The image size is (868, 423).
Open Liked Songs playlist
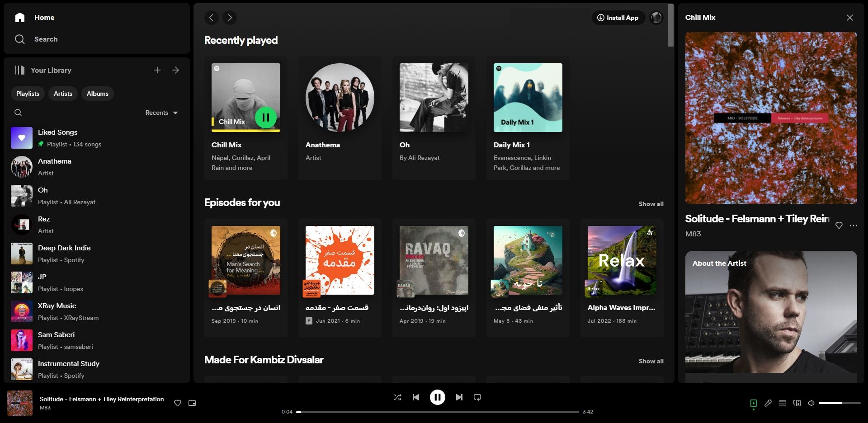97,138
